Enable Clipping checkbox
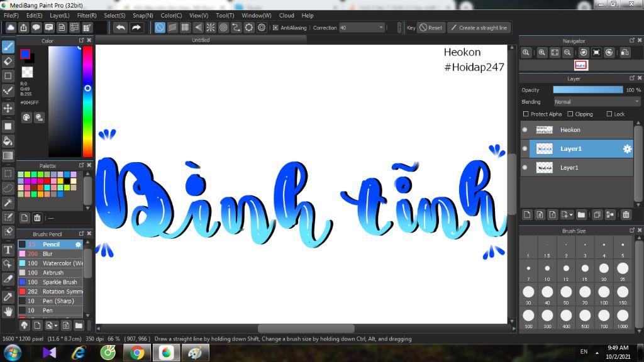 click(x=570, y=114)
